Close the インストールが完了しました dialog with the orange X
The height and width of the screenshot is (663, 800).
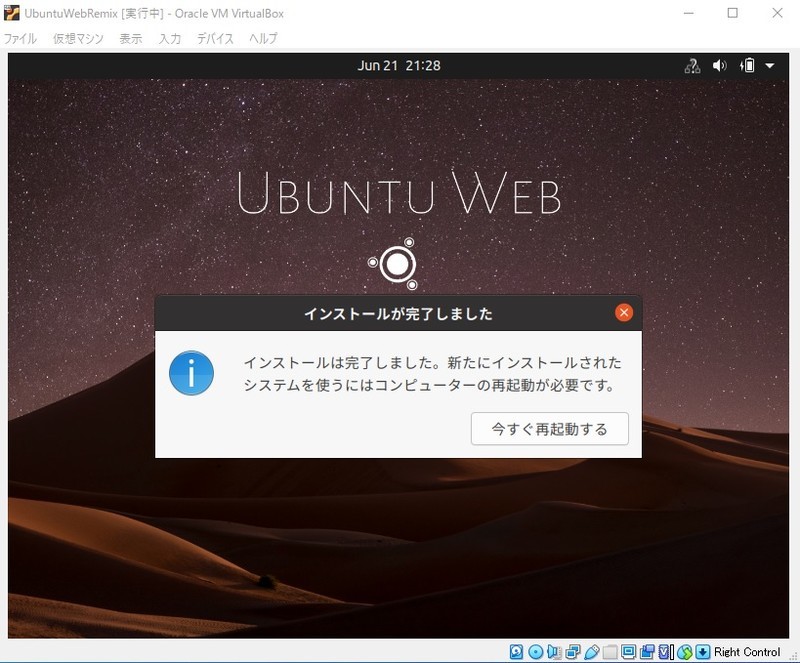tap(623, 312)
